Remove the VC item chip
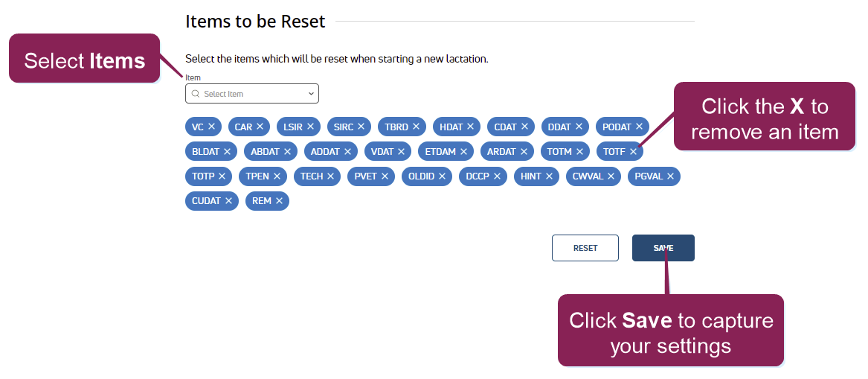Viewport: 868px width, 379px height. coord(211,127)
